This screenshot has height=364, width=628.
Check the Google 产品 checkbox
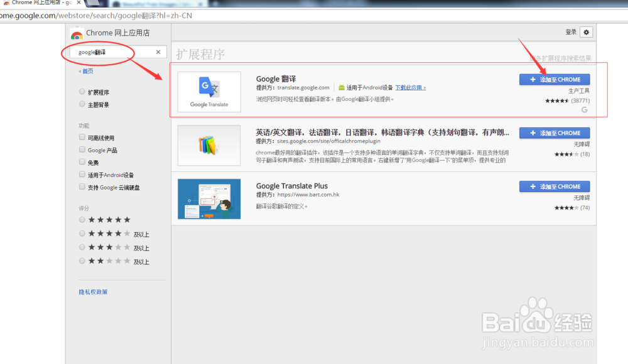pos(82,150)
